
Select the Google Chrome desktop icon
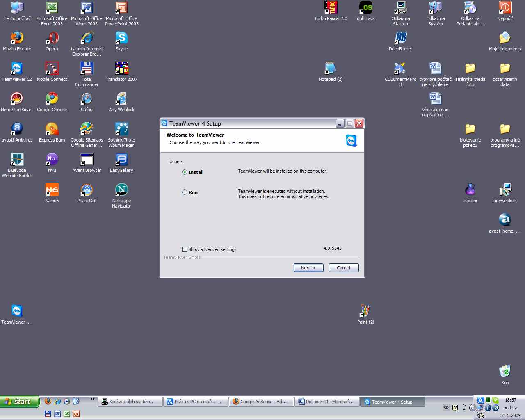click(52, 102)
